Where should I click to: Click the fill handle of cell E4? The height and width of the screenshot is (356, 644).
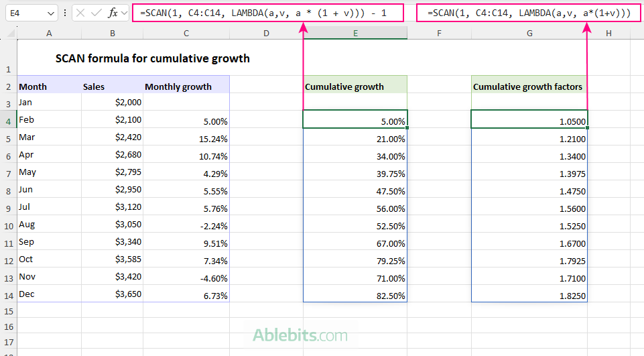pos(407,128)
